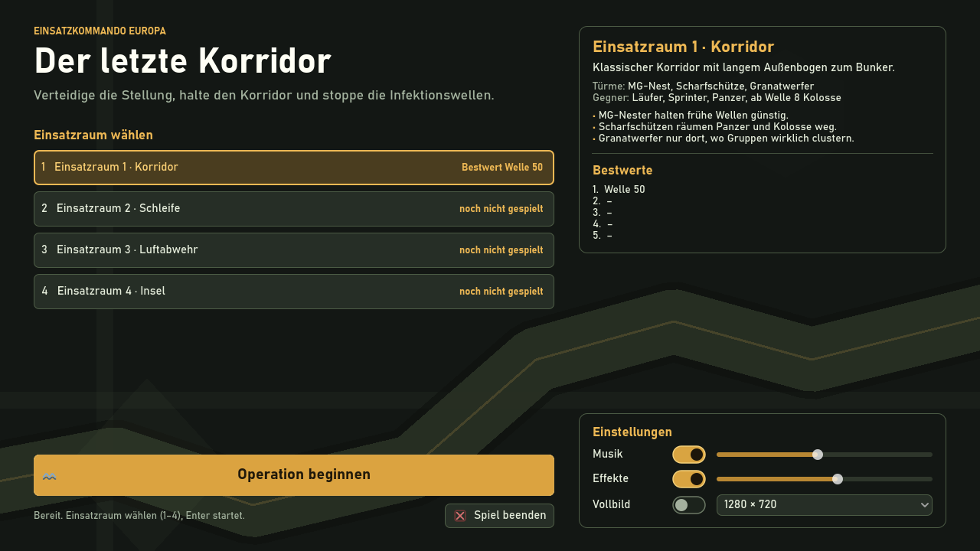Click the Vollbild label
This screenshot has height=551, width=980.
tap(612, 505)
